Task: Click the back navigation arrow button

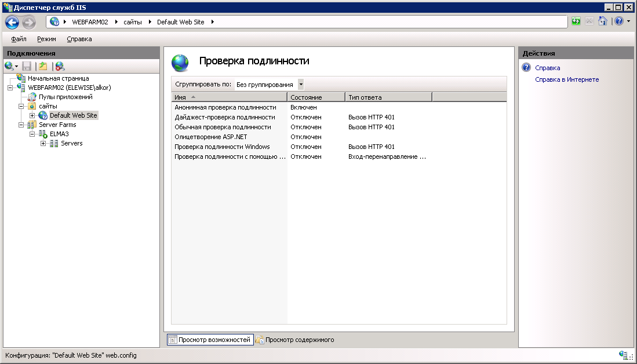Action: [12, 22]
